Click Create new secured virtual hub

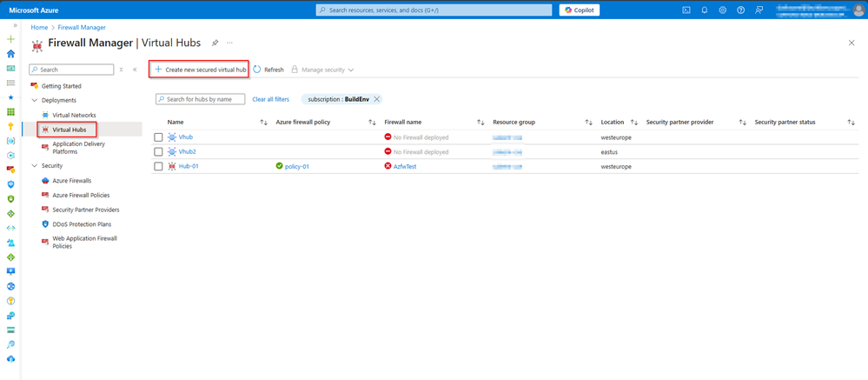click(199, 70)
